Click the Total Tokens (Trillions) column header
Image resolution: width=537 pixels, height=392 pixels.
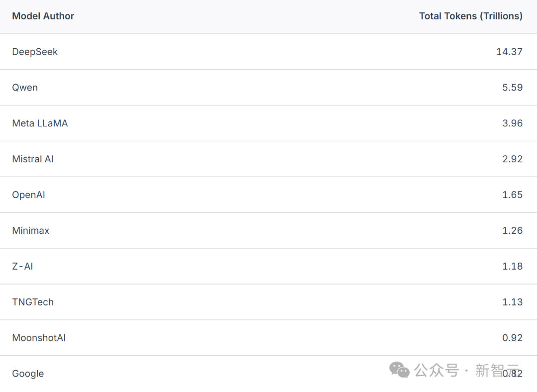pyautogui.click(x=470, y=16)
